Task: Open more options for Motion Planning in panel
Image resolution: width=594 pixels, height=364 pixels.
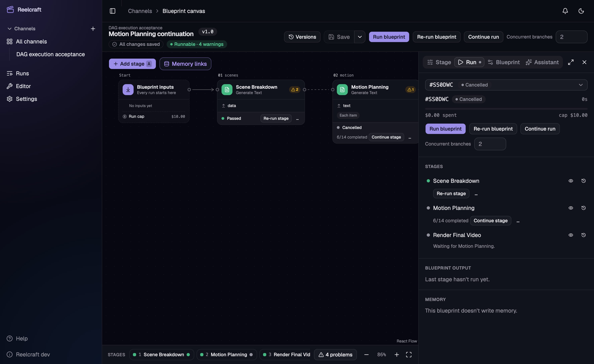Action: coord(518,221)
